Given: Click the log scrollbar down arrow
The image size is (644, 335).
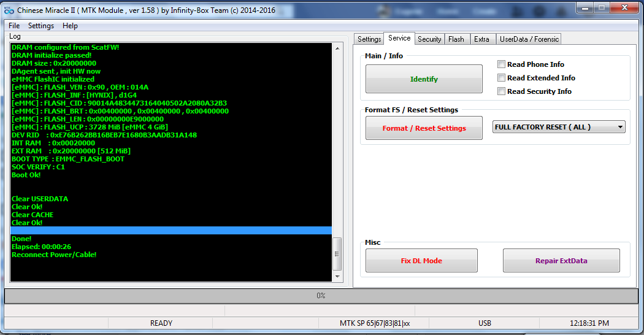Looking at the screenshot, I should point(337,277).
